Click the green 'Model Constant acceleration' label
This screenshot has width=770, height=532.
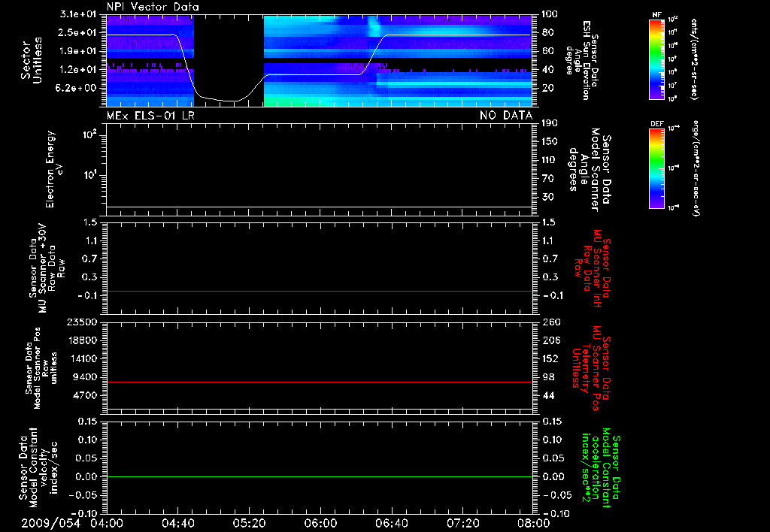click(x=601, y=467)
